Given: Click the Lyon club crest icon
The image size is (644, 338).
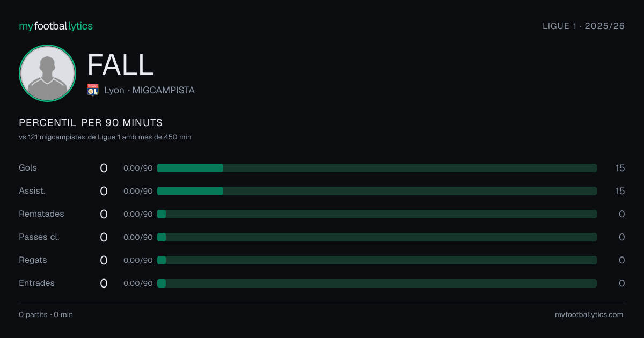Looking at the screenshot, I should 93,90.
